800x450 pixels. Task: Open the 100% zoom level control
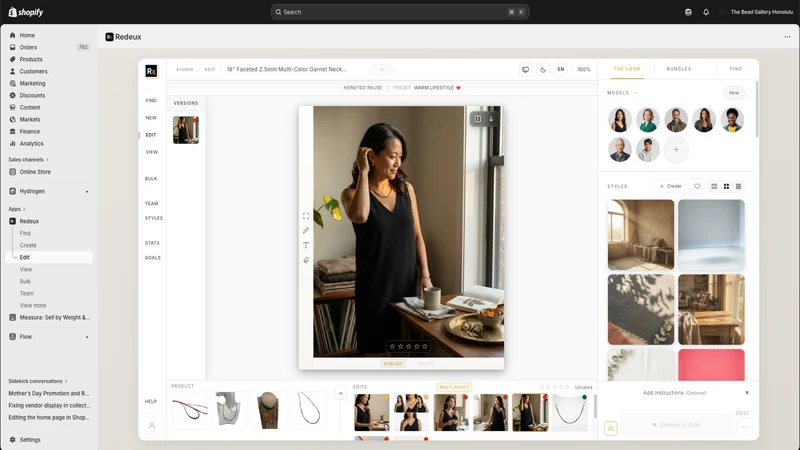point(584,69)
